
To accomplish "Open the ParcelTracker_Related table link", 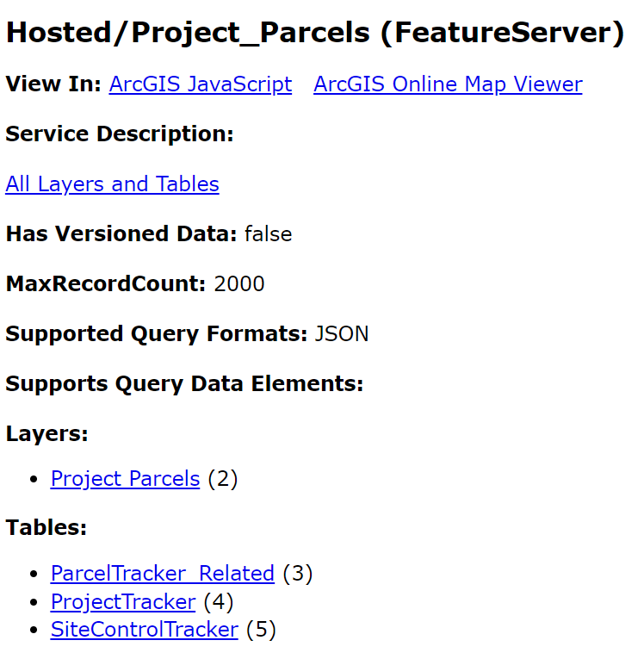I will tap(162, 574).
